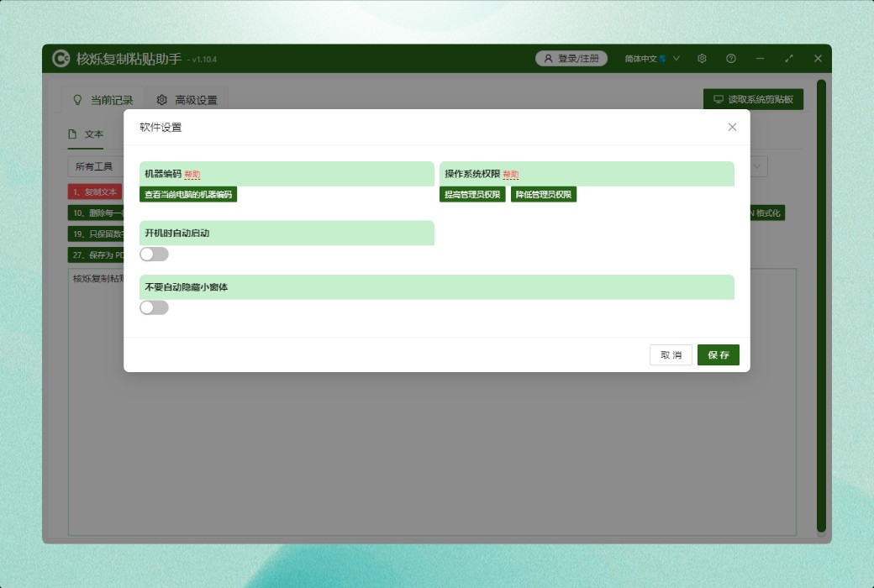The width and height of the screenshot is (874, 588).
Task: Click the monitor icon on 读取系统剪贴板
Action: pos(719,99)
